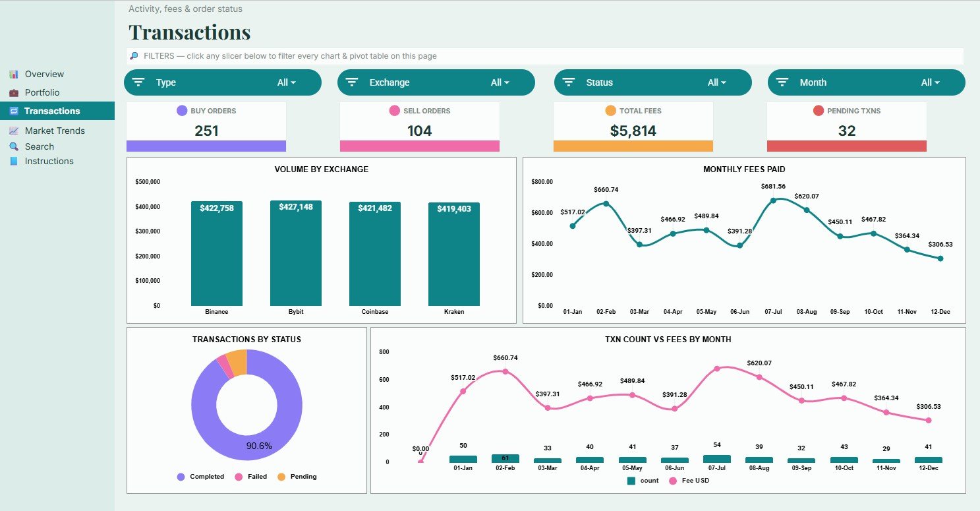This screenshot has width=980, height=511.
Task: Click the Instructions book icon
Action: point(13,161)
